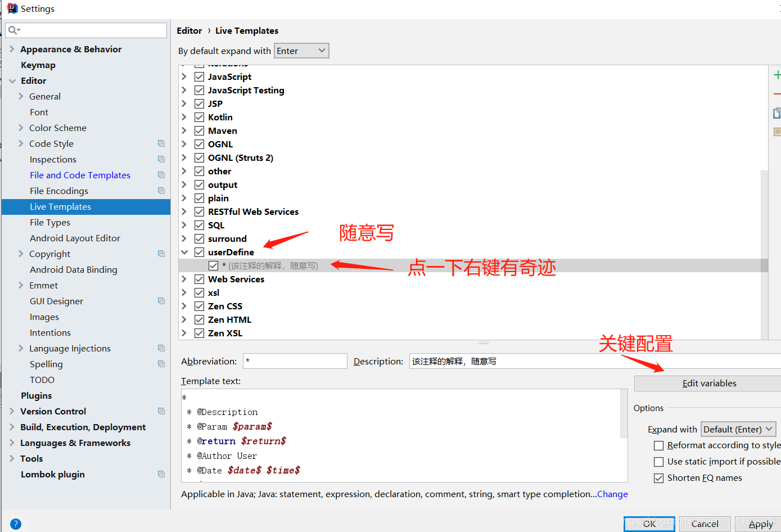Click the template text vertical scrollbar
This screenshot has height=532, width=781.
click(624, 413)
